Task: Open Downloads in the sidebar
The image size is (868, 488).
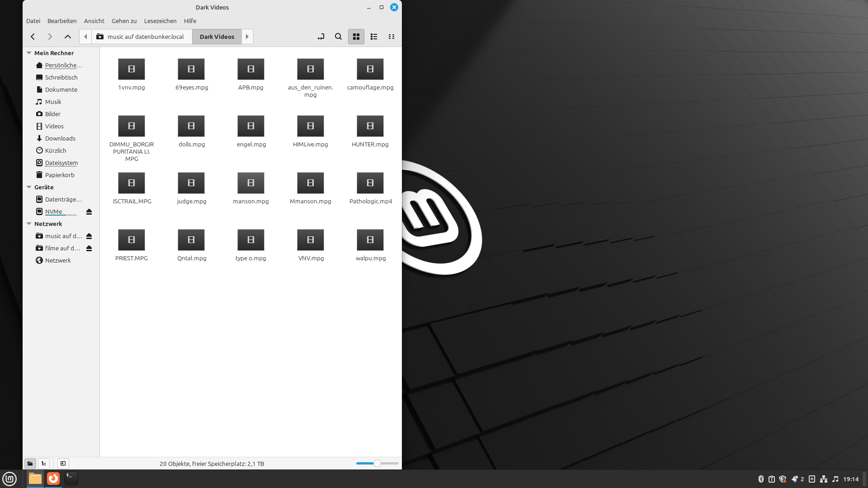Action: coord(60,138)
